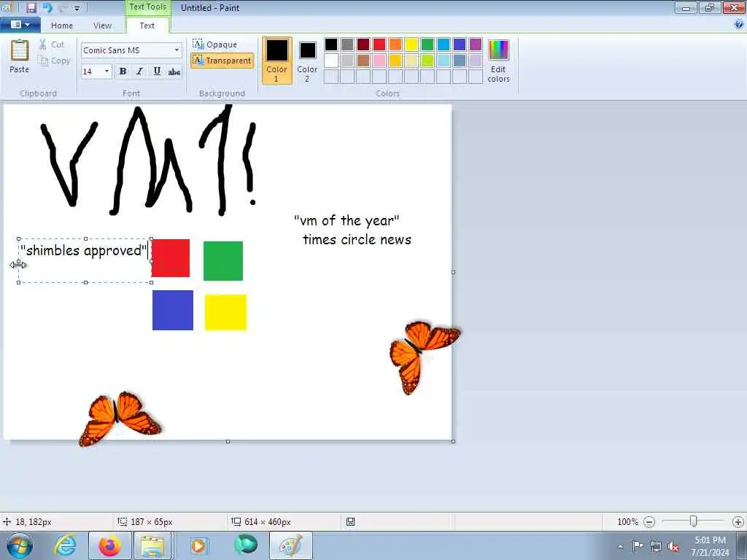Click the zoom in plus button
The image size is (747, 560).
click(738, 522)
